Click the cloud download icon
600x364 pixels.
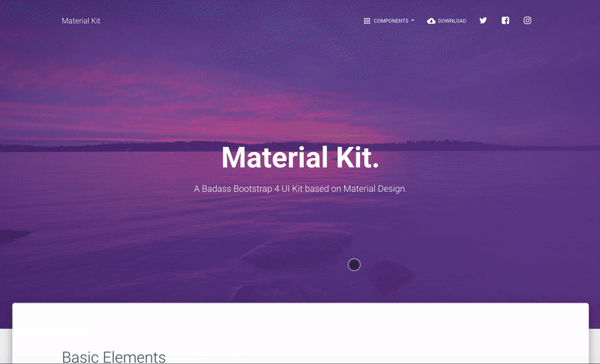click(431, 21)
